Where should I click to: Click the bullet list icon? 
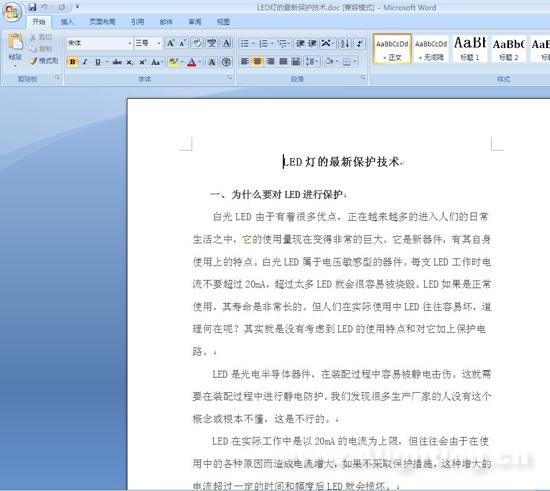(245, 43)
